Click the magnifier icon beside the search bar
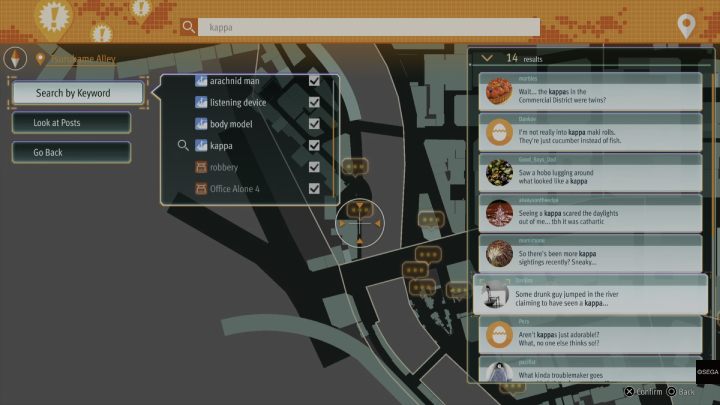 [x=190, y=27]
